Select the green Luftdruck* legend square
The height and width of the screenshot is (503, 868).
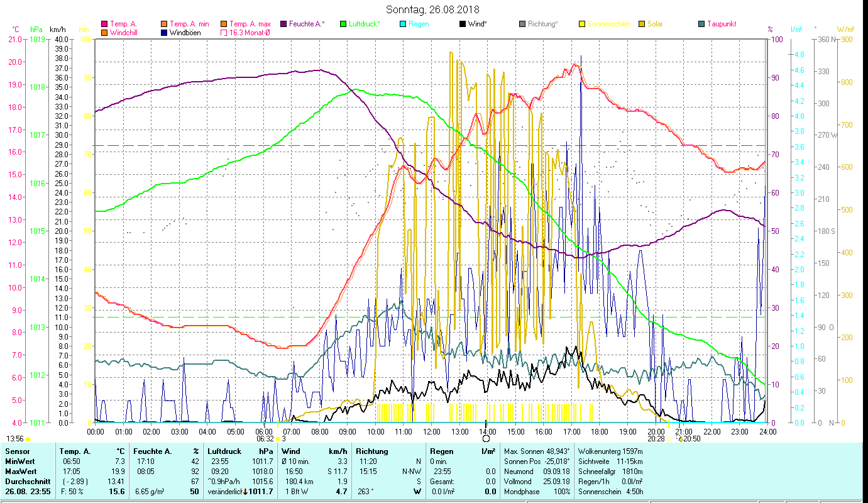click(343, 25)
